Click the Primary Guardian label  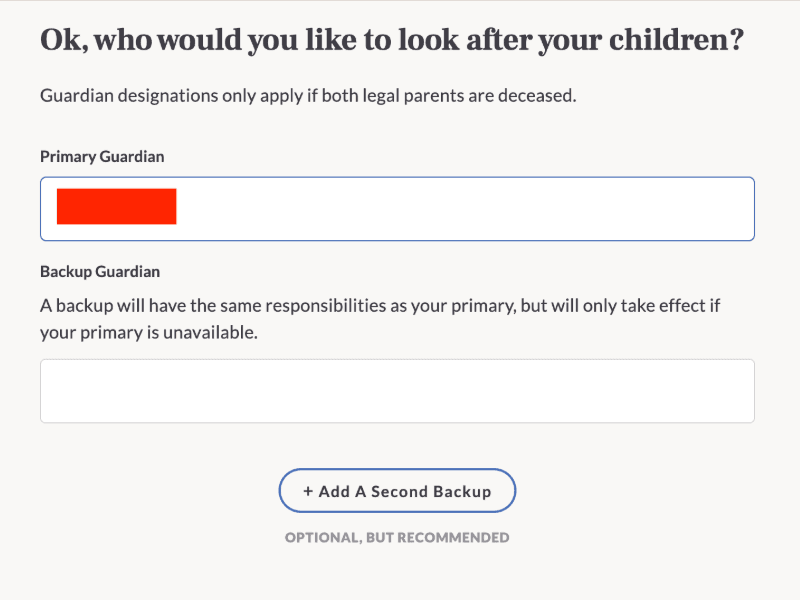tap(102, 157)
